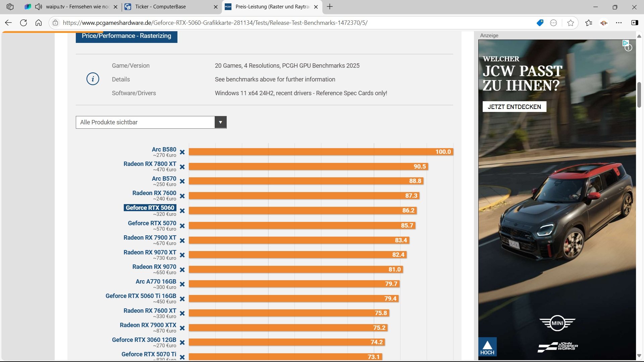Click the benchmark info icon
Screen dimensions: 644x362
[x=93, y=79]
